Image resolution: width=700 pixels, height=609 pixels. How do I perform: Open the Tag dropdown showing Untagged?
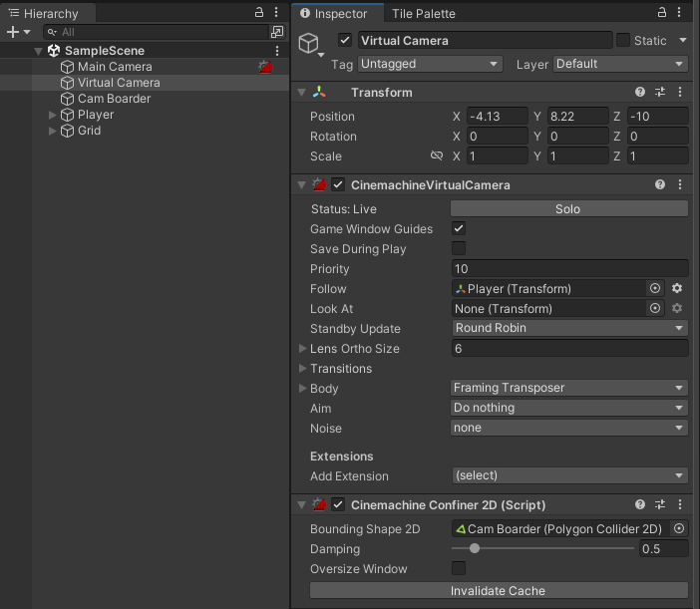tap(430, 64)
